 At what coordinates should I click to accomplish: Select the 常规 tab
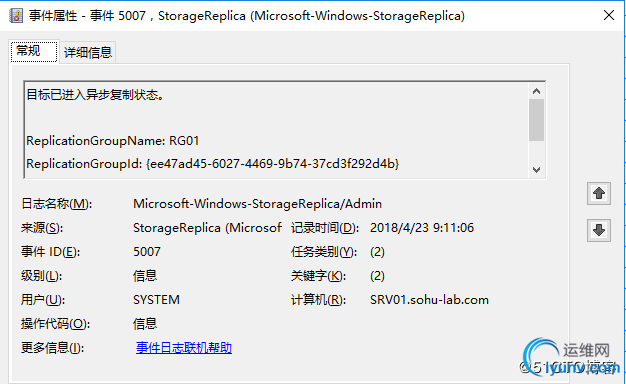tap(34, 51)
